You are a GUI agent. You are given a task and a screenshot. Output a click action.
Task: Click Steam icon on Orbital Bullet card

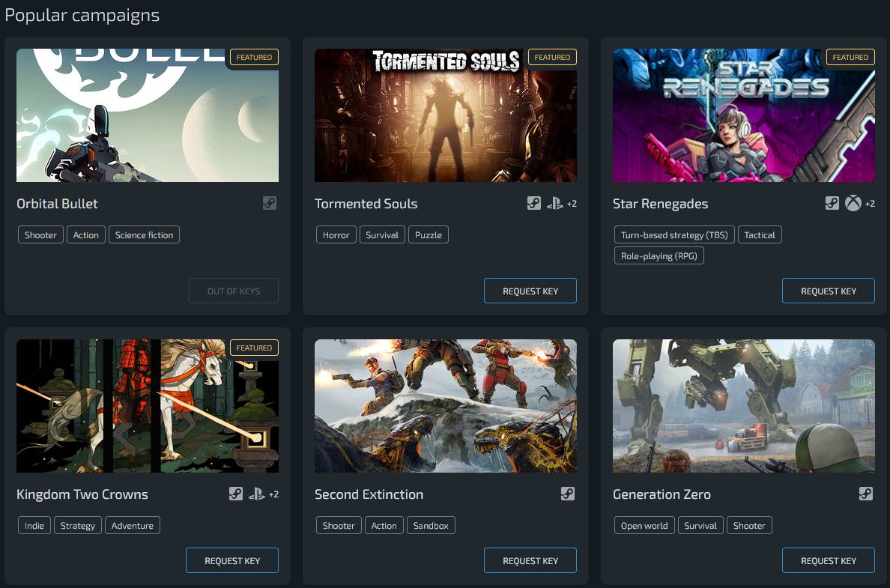point(270,203)
